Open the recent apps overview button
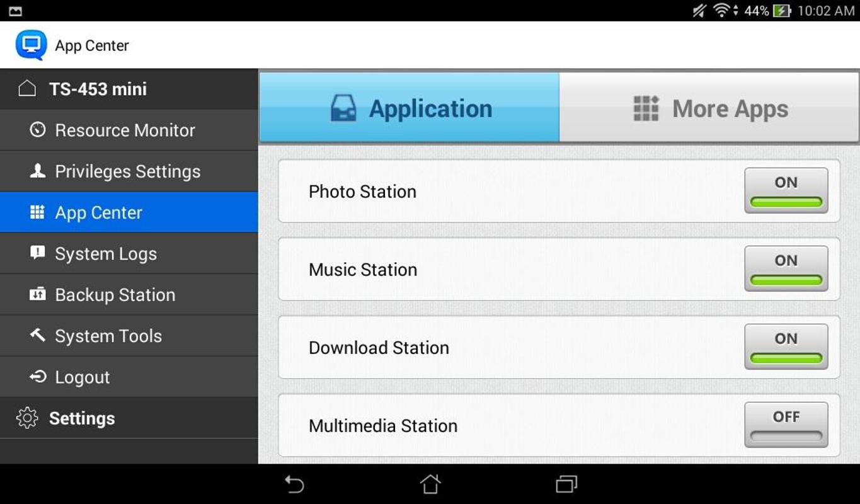 point(566,484)
